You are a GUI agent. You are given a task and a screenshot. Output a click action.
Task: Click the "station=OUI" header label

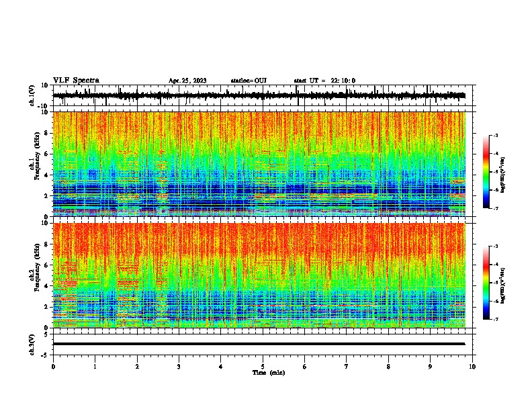pyautogui.click(x=249, y=81)
